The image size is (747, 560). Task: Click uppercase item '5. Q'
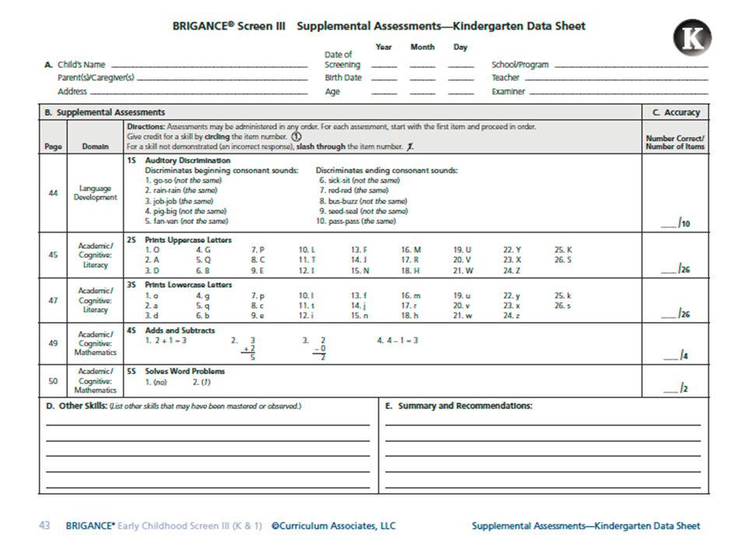[x=203, y=260]
